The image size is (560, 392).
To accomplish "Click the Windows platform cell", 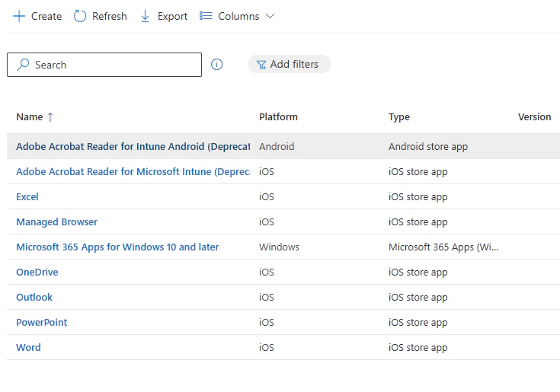I will [x=279, y=247].
